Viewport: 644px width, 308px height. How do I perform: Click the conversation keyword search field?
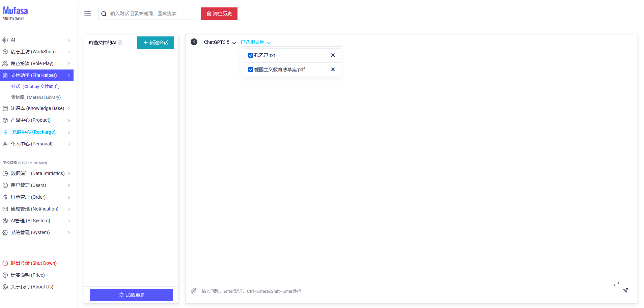(x=152, y=14)
